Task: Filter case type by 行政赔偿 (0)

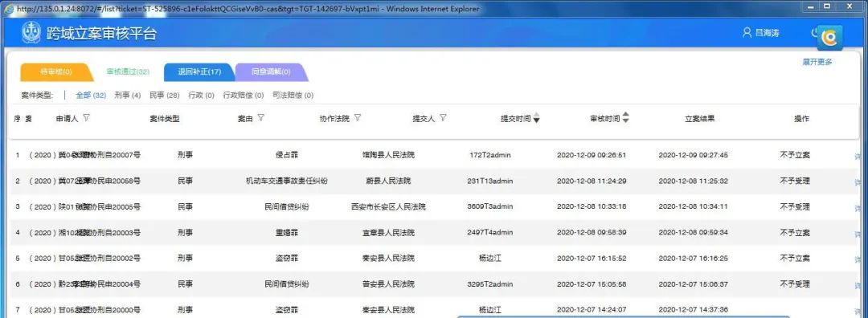Action: tap(243, 95)
